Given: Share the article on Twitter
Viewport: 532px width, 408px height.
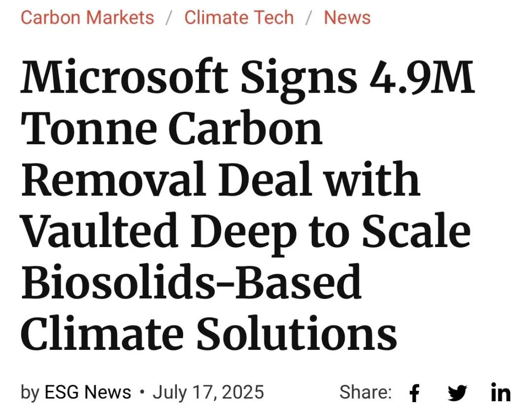Looking at the screenshot, I should click(x=457, y=393).
